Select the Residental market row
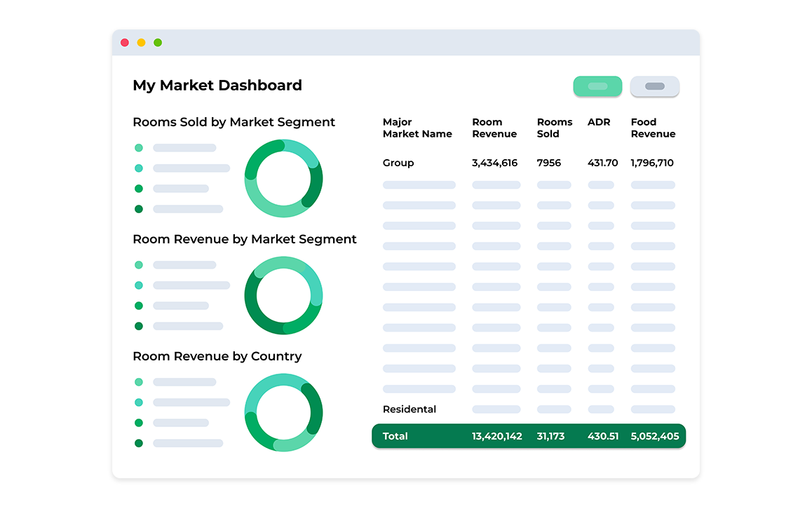 (410, 409)
